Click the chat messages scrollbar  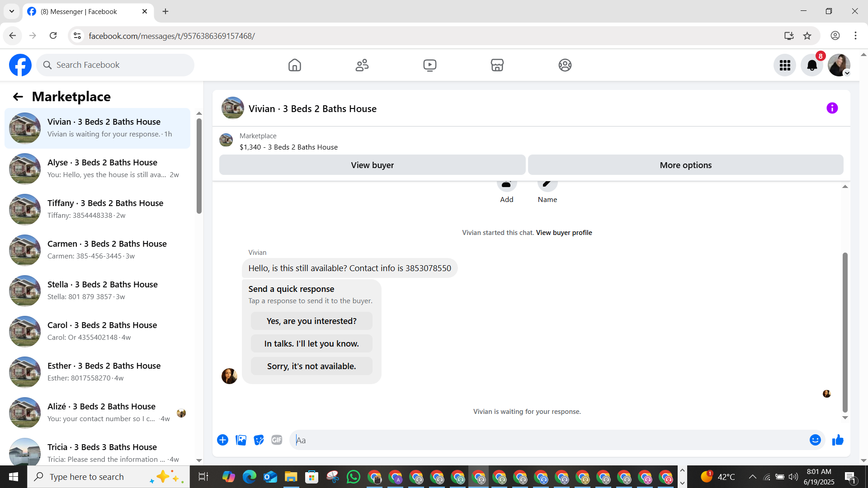[845, 332]
